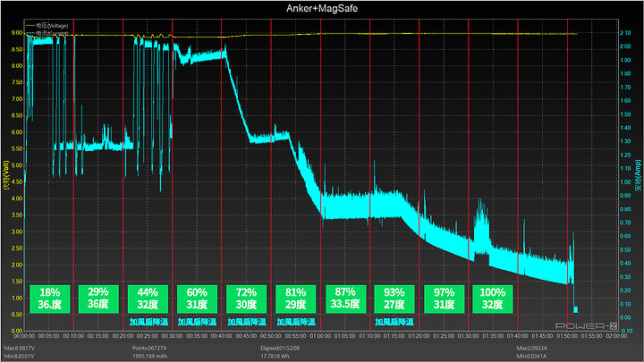
Task: Click the 29% 36度 label box
Action: click(x=98, y=299)
